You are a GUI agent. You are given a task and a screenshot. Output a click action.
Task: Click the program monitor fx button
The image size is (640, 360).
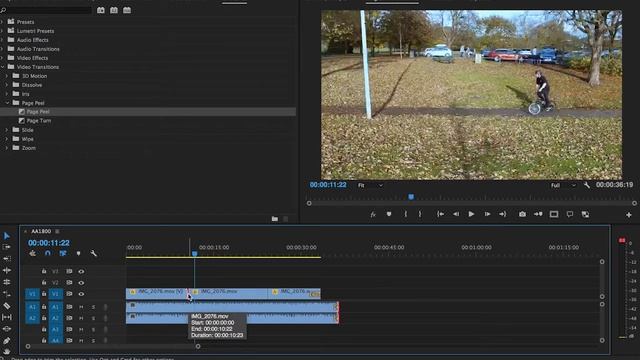pyautogui.click(x=373, y=214)
